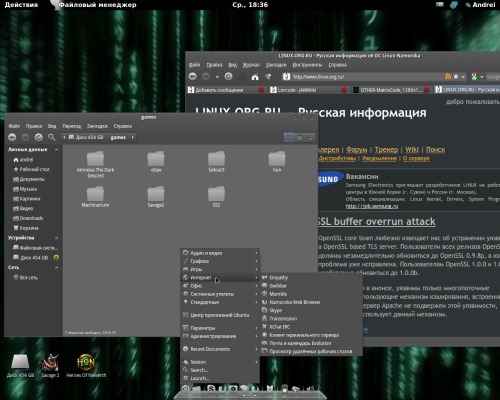Eject Диск 454 GB in sidebar

point(56,257)
